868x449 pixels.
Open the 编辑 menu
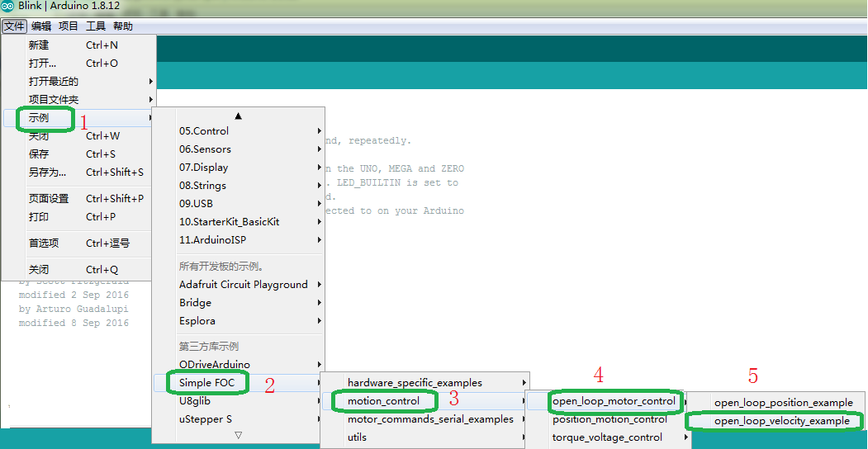41,26
